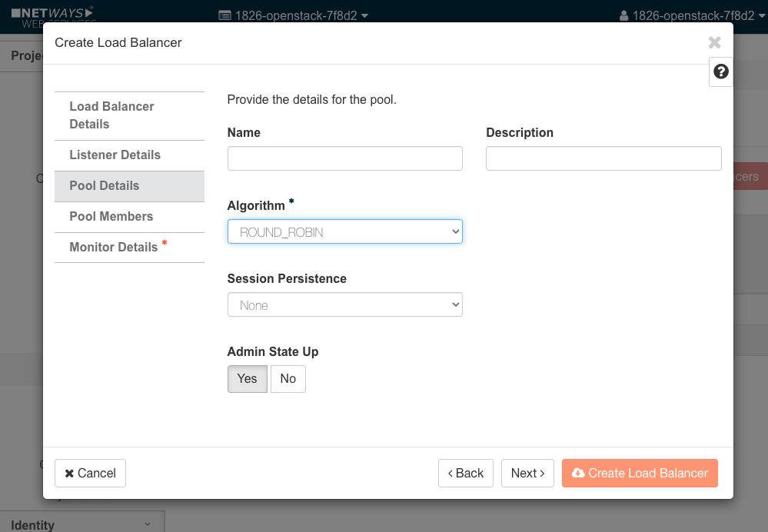Set Admin State Up to No
Screen dimensions: 768x532
[288, 378]
